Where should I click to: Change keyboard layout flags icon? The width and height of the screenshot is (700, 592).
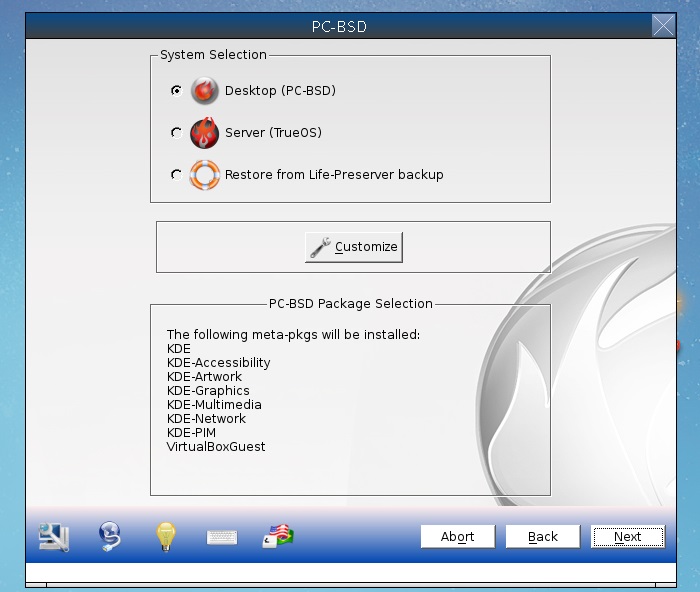278,536
